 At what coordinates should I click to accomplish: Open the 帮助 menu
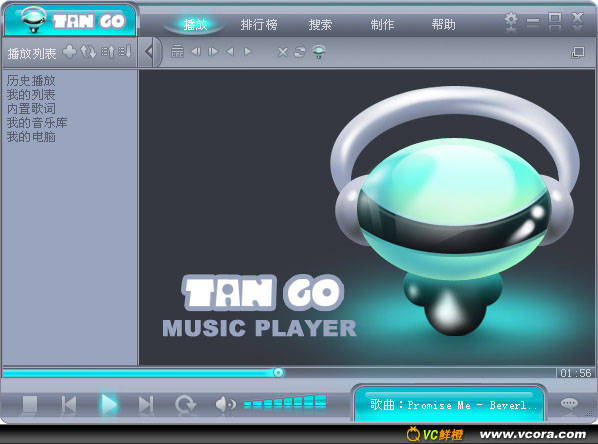[444, 25]
